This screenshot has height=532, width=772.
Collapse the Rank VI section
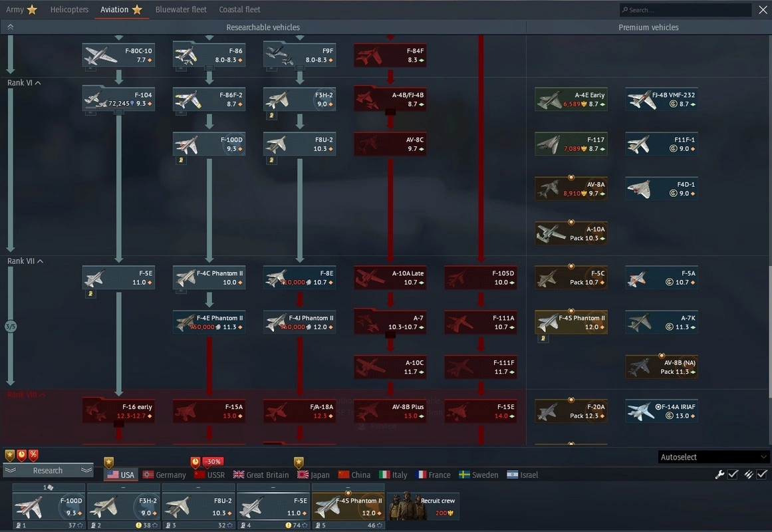[38, 83]
